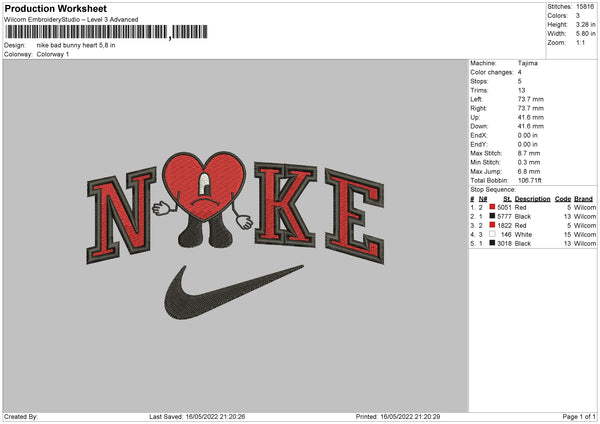
Task: Click the White description in stop row 4
Action: pos(523,235)
